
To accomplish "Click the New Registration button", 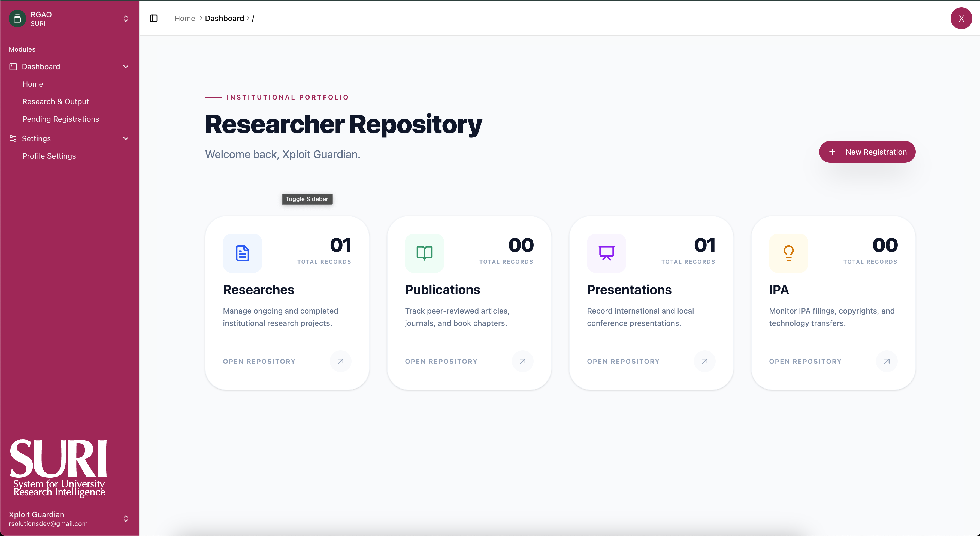I will pos(867,152).
